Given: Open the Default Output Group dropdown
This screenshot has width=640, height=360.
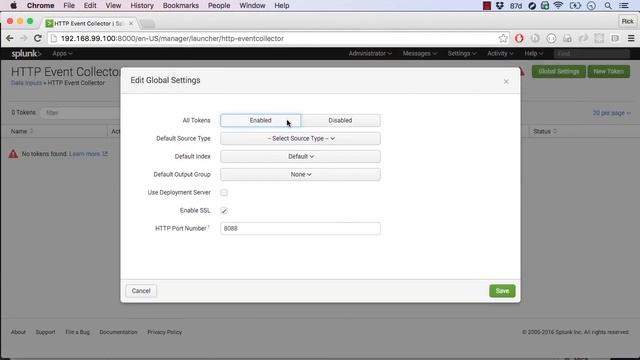Looking at the screenshot, I should click(300, 174).
